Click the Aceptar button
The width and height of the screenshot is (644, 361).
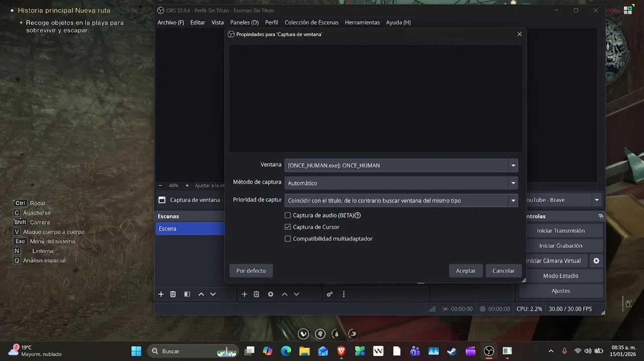click(x=466, y=271)
